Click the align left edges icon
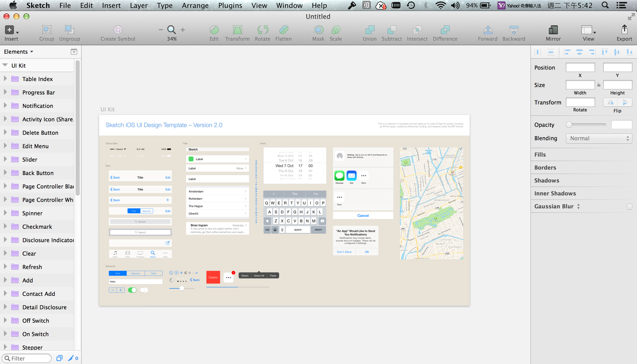The image size is (637, 364). pyautogui.click(x=567, y=52)
